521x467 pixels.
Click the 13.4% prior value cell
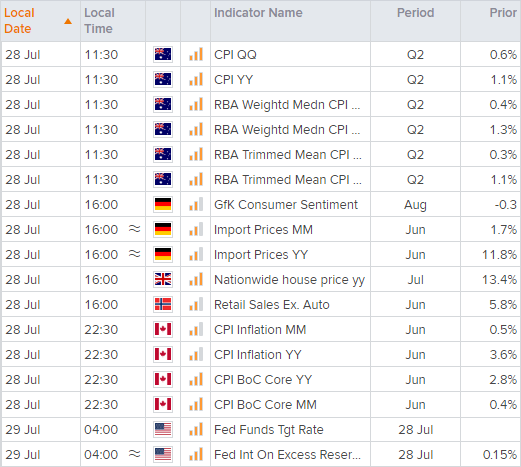(x=499, y=279)
